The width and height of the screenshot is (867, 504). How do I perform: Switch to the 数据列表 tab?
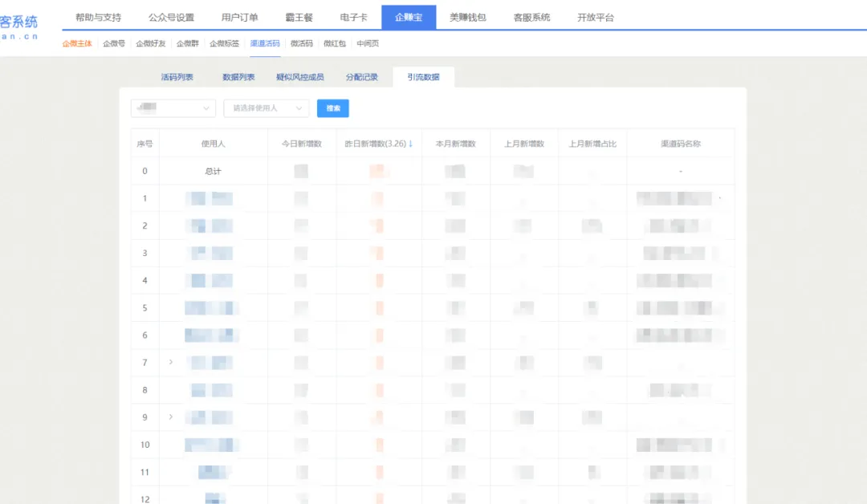click(x=238, y=77)
